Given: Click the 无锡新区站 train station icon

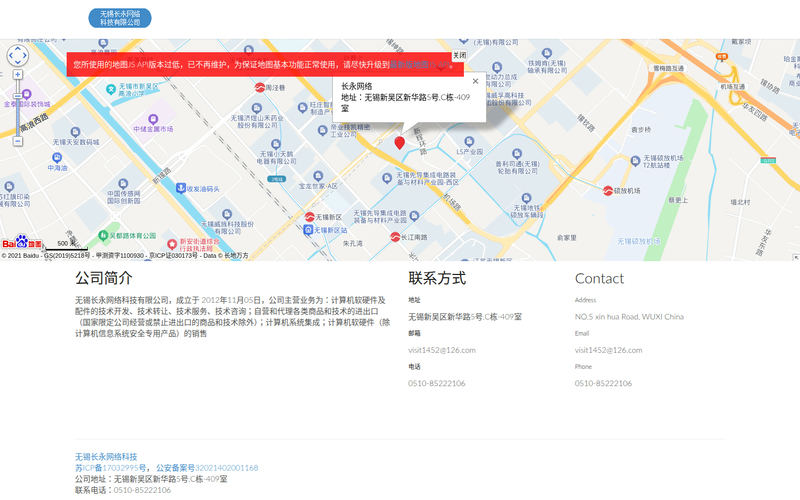Looking at the screenshot, I should (308, 230).
